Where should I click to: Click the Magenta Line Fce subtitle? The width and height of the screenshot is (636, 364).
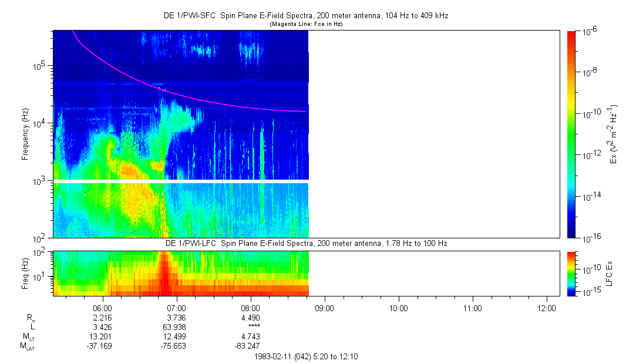[305, 24]
